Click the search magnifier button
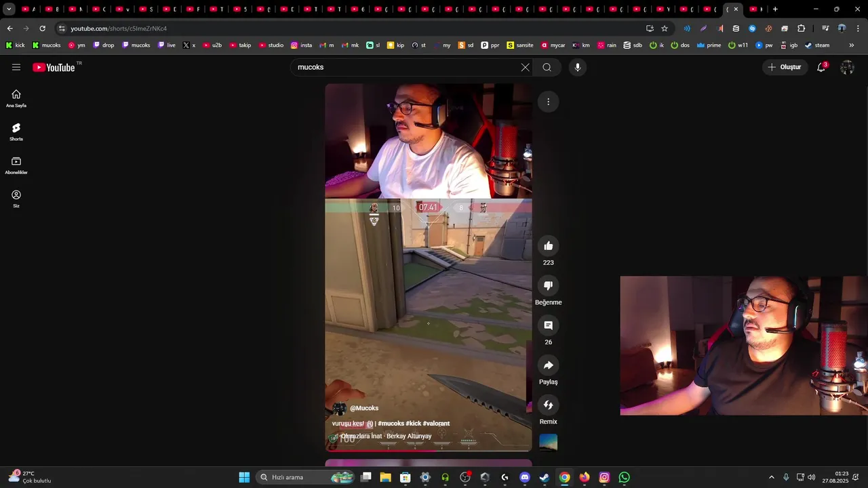 tap(547, 67)
